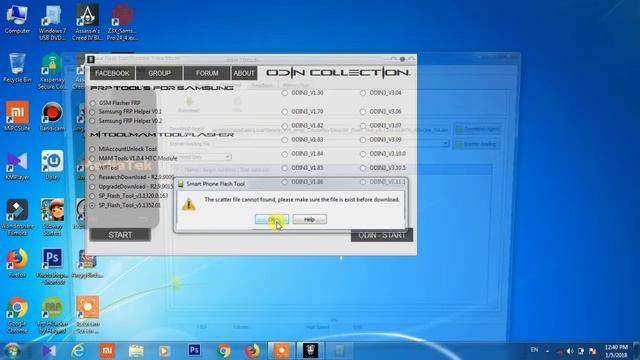
Task: Click the volume icon in system tray
Action: click(x=570, y=351)
